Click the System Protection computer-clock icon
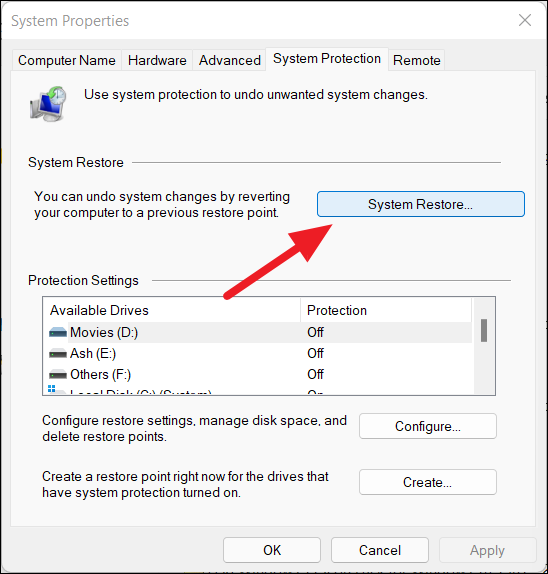The image size is (548, 574). pos(48,104)
